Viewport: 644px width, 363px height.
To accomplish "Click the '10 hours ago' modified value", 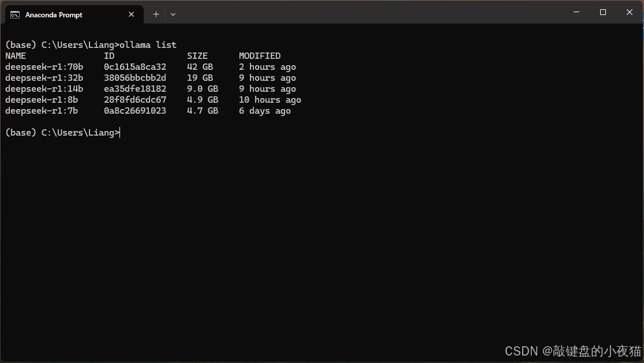I will [x=270, y=100].
